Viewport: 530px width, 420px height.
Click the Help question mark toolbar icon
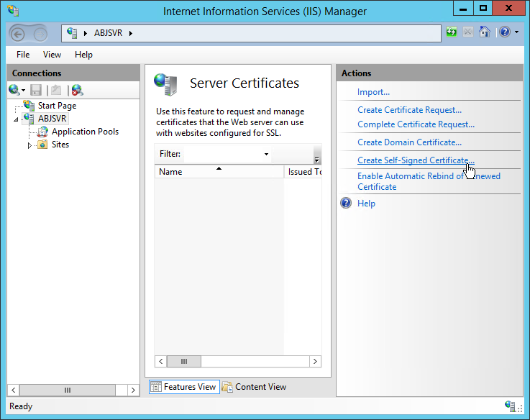coord(505,32)
